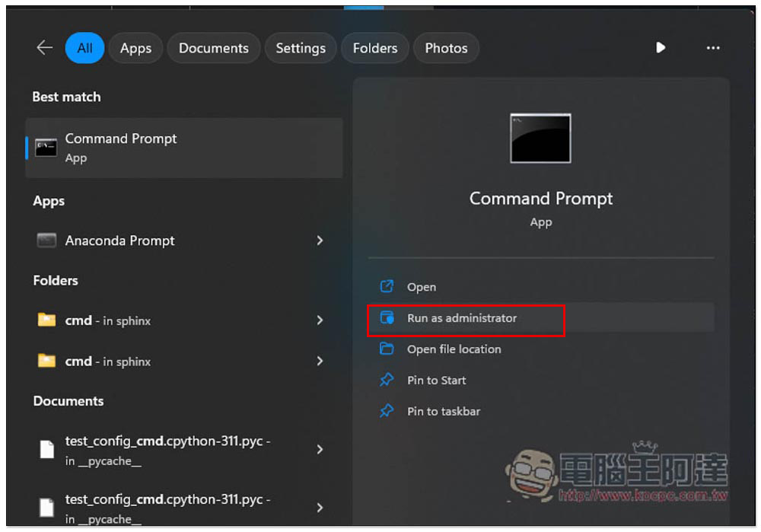Choose Run as administrator
Image resolution: width=761 pixels, height=532 pixels.
click(541, 318)
